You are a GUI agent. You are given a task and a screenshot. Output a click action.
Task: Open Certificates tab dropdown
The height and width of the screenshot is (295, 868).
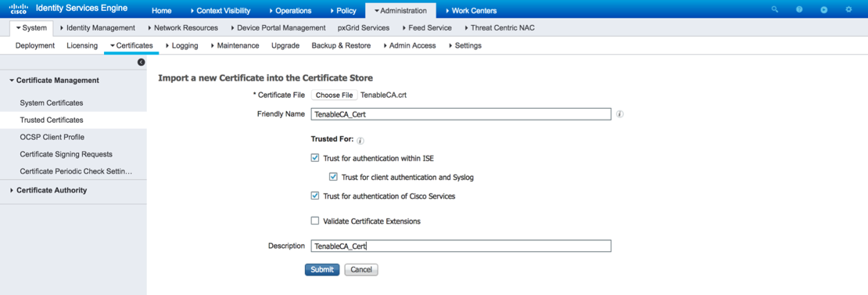click(131, 45)
